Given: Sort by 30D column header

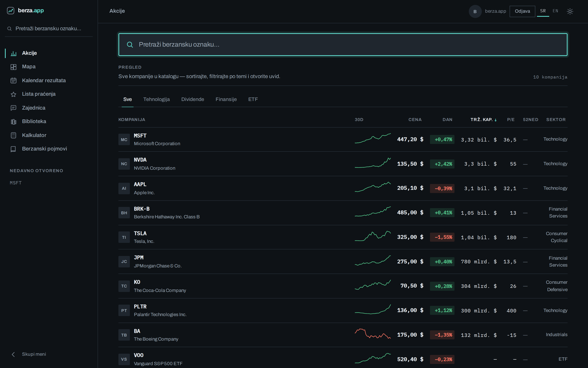Looking at the screenshot, I should click(359, 120).
